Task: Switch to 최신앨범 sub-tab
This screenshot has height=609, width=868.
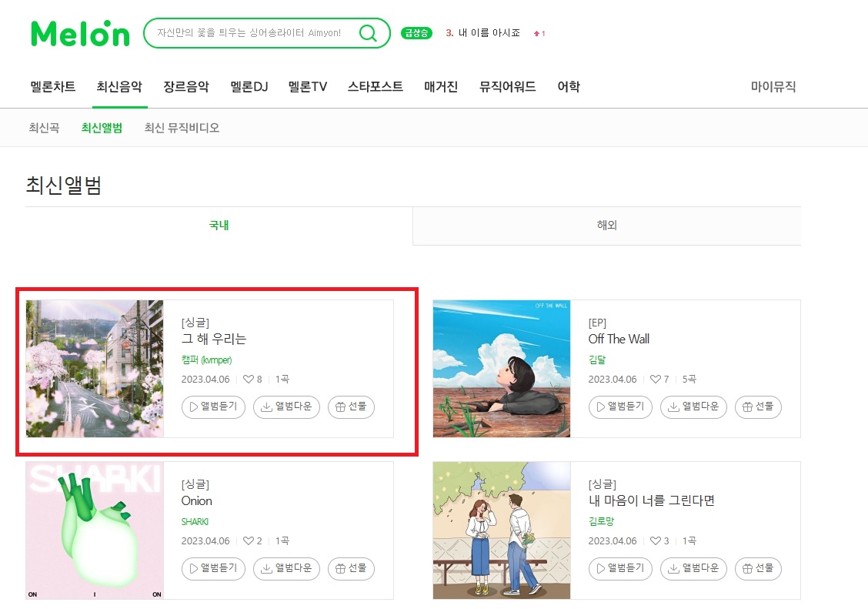Action: point(102,128)
